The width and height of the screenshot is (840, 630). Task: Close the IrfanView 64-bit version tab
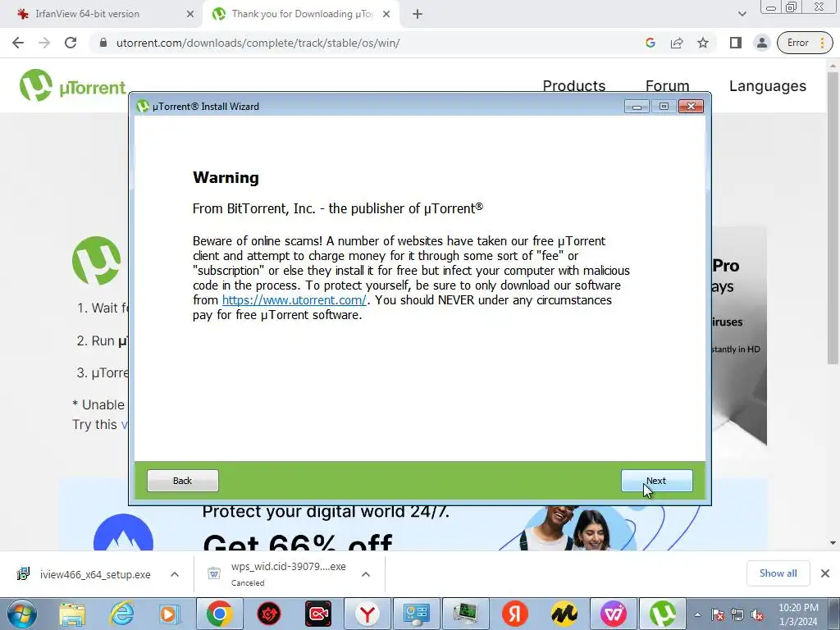coord(190,15)
